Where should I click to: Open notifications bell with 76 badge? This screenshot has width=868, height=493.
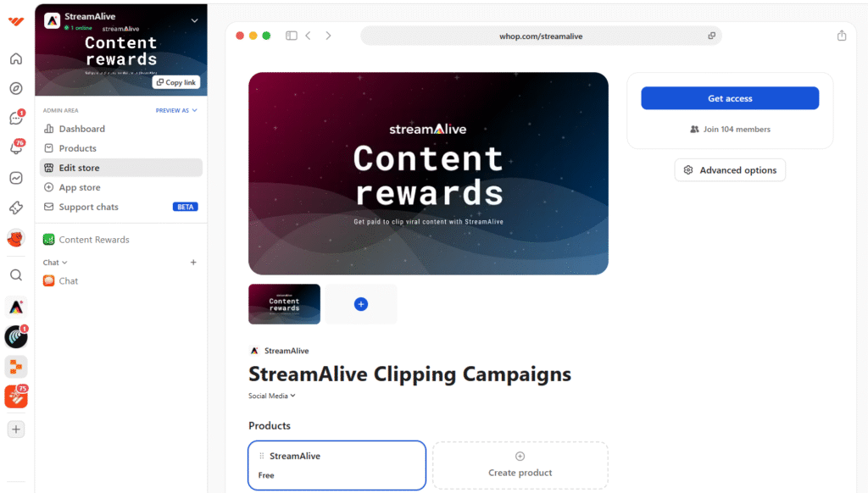coord(16,147)
